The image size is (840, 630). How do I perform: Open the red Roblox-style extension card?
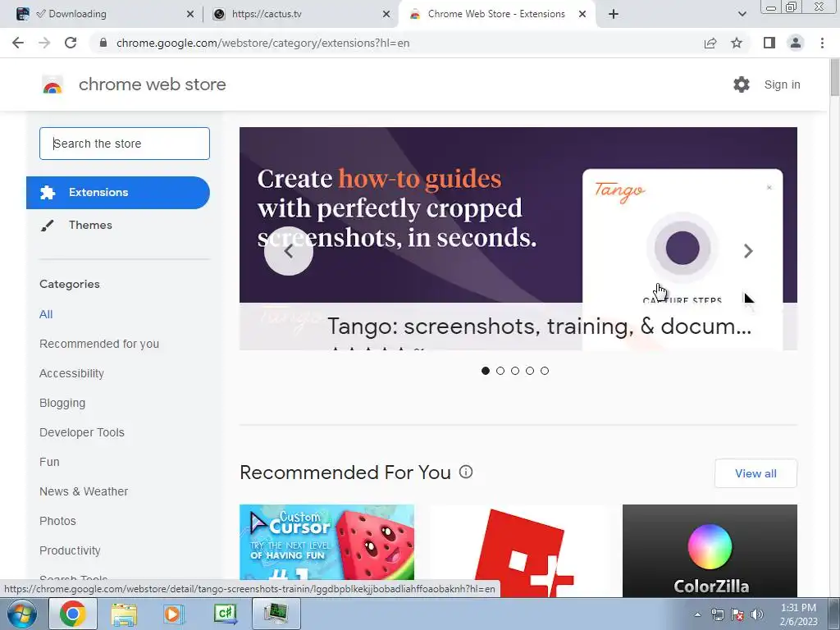518,550
